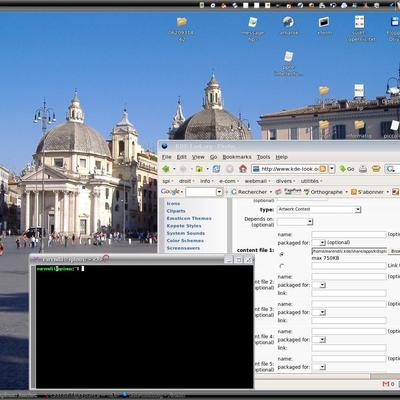Click the Orthographe button in Google toolbar
This screenshot has width=400, height=400.
[x=326, y=192]
